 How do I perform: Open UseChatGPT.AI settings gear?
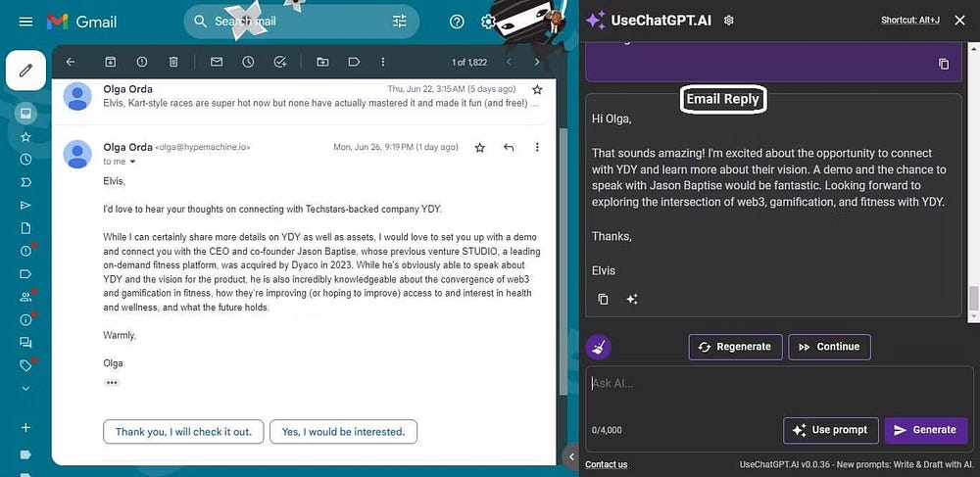click(728, 21)
